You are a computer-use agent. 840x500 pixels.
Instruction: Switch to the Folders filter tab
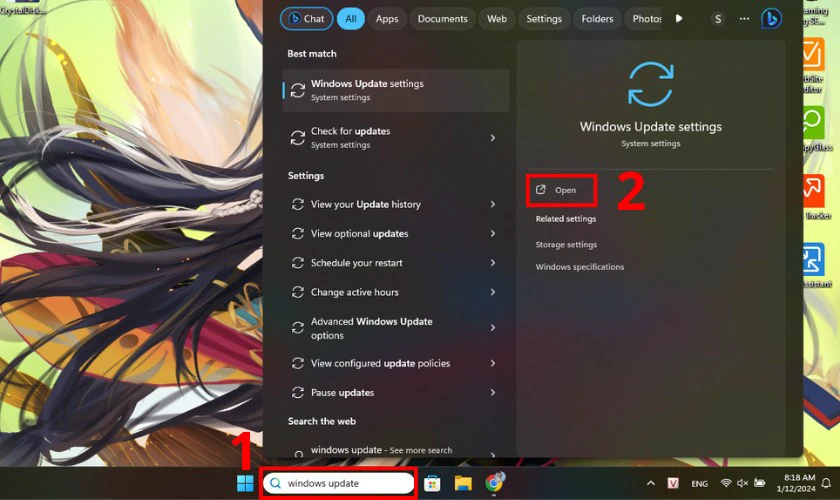(x=597, y=19)
